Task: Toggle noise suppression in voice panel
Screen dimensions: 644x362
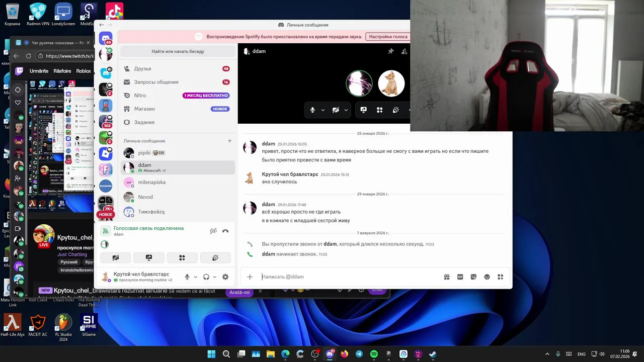Action: [213, 231]
